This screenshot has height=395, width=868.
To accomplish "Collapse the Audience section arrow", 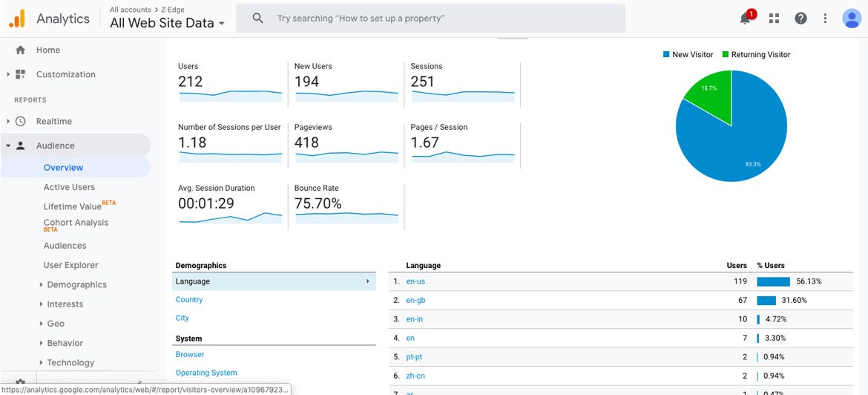I will click(x=7, y=146).
